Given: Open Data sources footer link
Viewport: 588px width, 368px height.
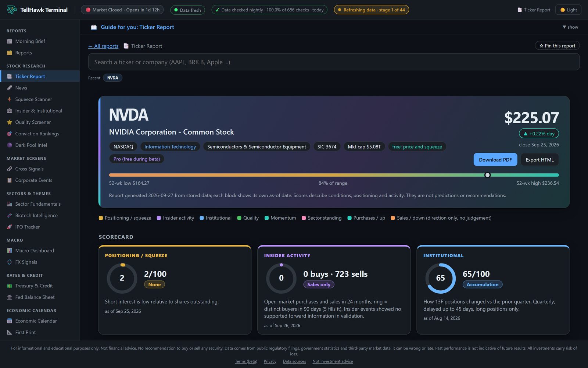Looking at the screenshot, I should pos(294,361).
